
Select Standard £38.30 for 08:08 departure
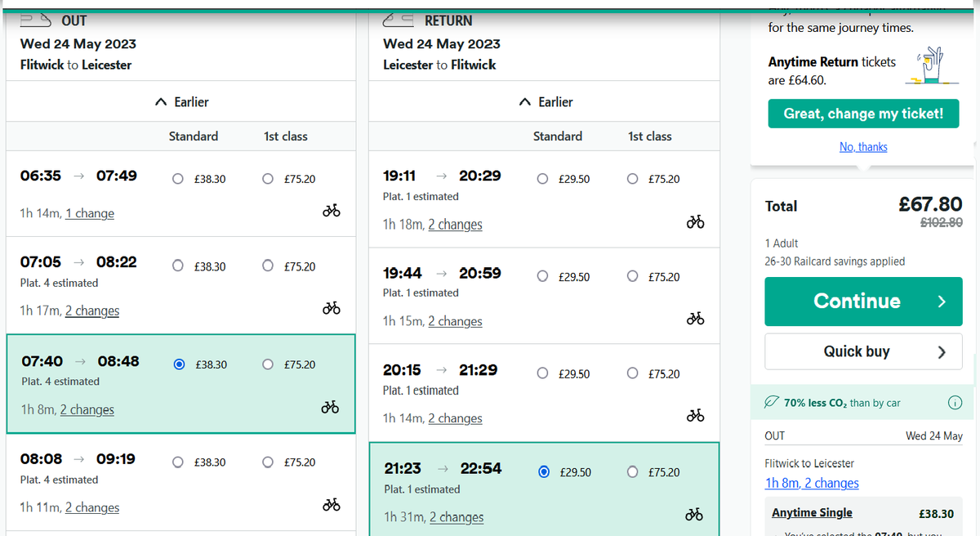(178, 462)
